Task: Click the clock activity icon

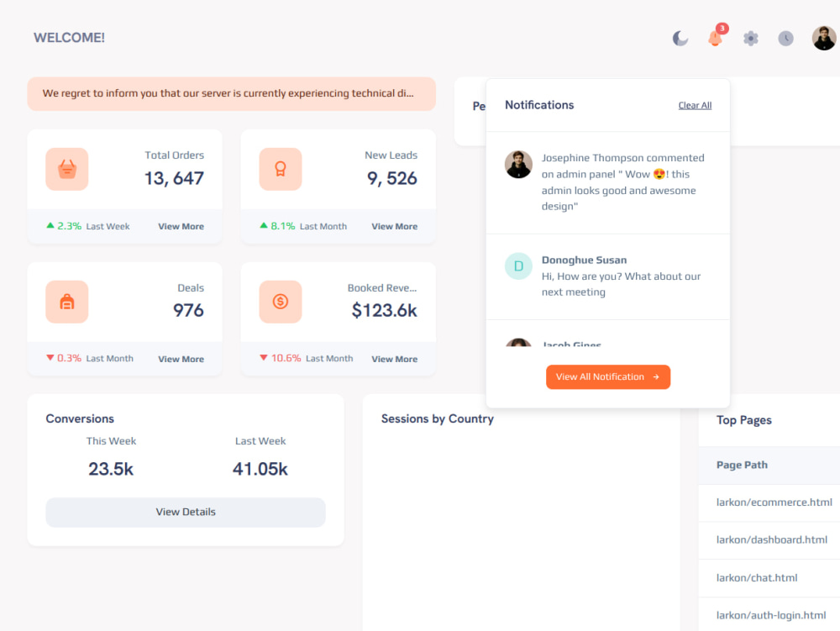Action: (785, 39)
